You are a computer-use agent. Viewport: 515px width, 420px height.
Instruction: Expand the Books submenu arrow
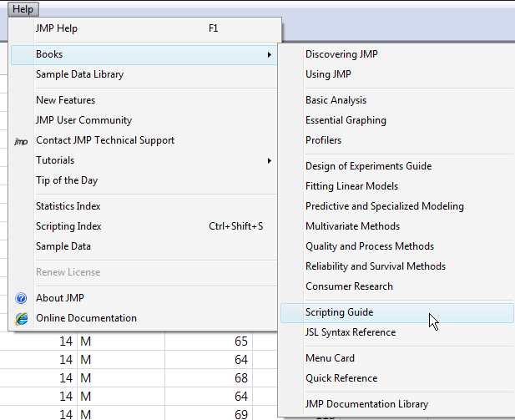point(269,55)
